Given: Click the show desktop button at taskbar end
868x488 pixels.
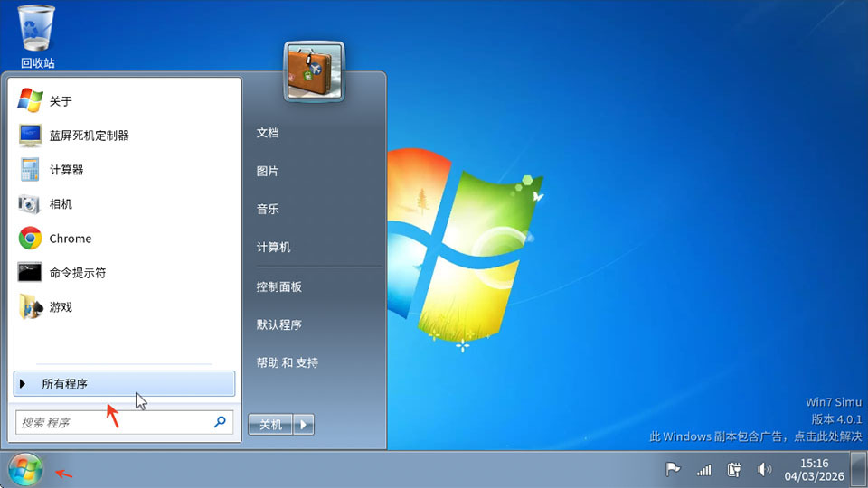Looking at the screenshot, I should (859, 470).
